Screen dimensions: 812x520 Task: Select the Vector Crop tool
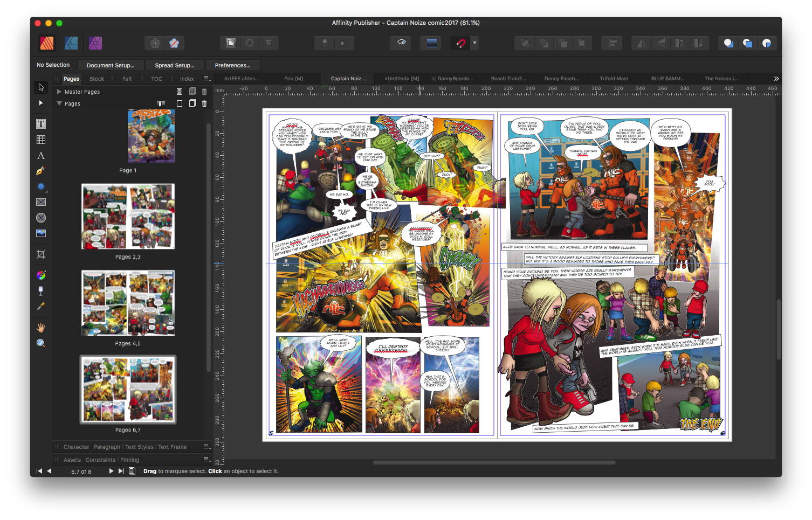(41, 254)
